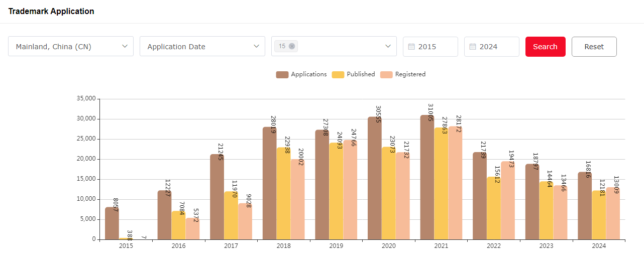Click calendar icon in the 2015 date field

(x=411, y=47)
